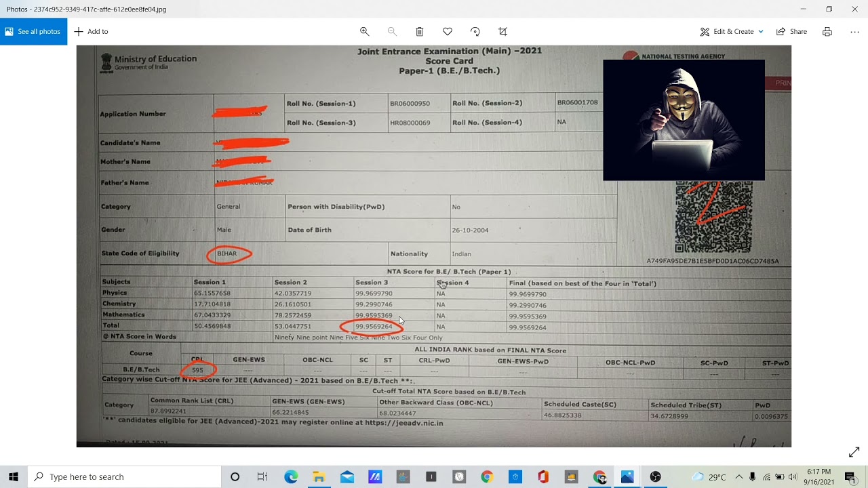The height and width of the screenshot is (488, 868).
Task: Open the 29°C weather widget
Action: tap(709, 476)
